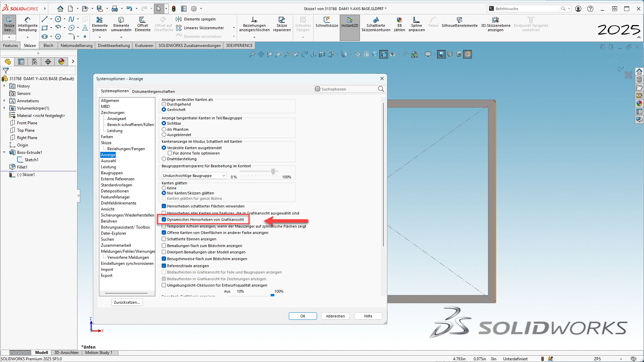The width and height of the screenshot is (644, 362).
Task: Click the Home icon in title toolbar
Action: 60,9
